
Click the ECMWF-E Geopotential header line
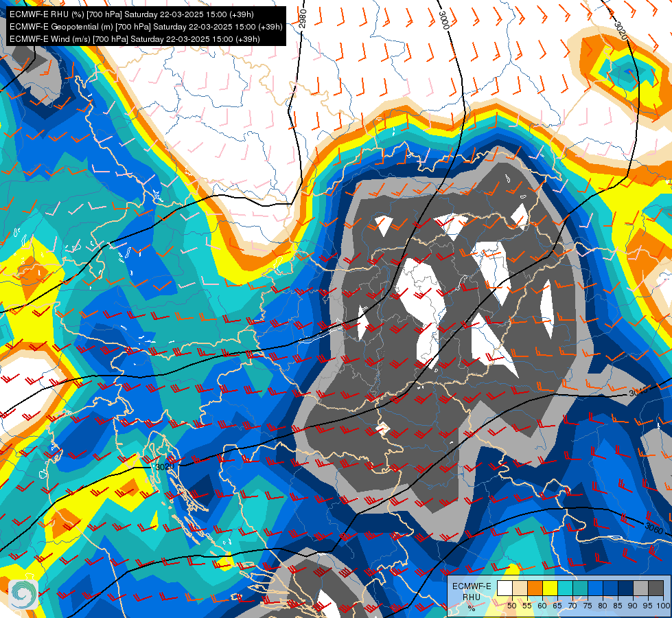coord(146,27)
